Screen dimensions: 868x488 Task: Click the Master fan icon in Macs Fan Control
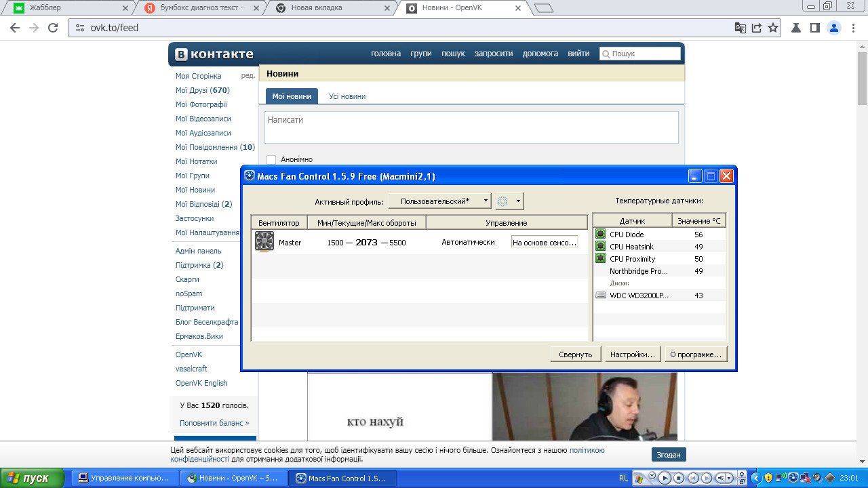pyautogui.click(x=264, y=241)
